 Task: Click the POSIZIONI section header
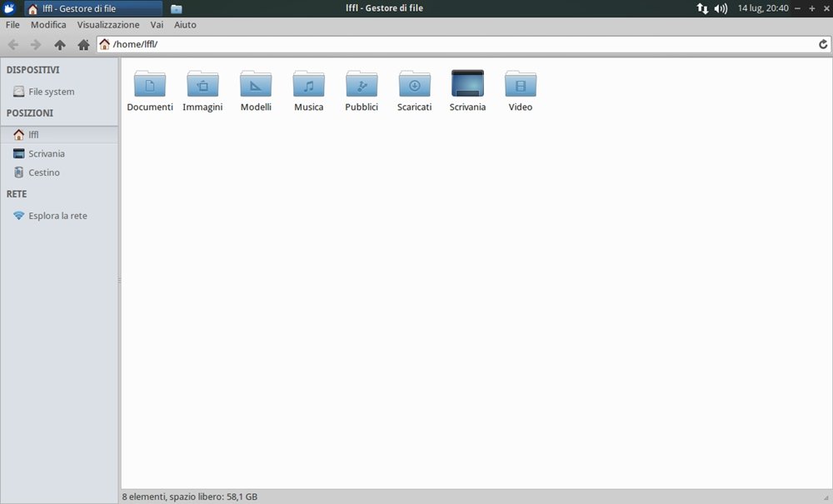pyautogui.click(x=30, y=112)
